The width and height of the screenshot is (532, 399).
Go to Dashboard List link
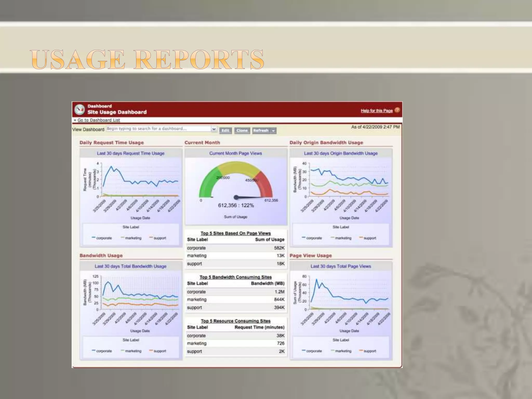point(98,120)
